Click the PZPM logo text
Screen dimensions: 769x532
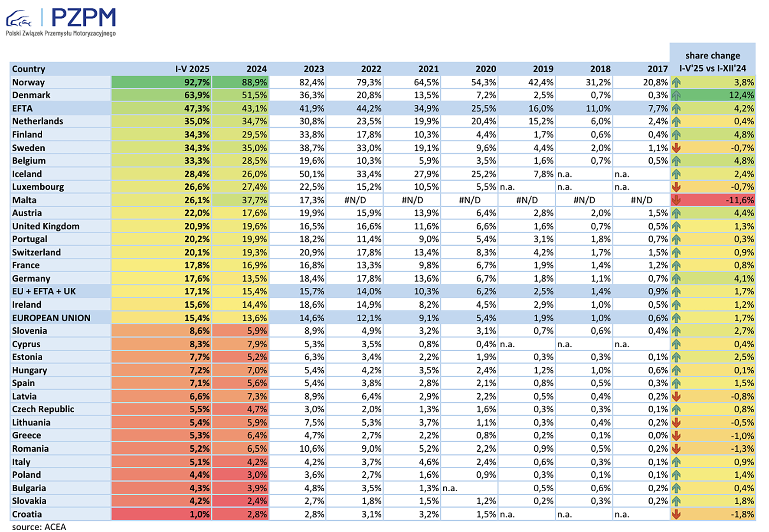coord(84,18)
